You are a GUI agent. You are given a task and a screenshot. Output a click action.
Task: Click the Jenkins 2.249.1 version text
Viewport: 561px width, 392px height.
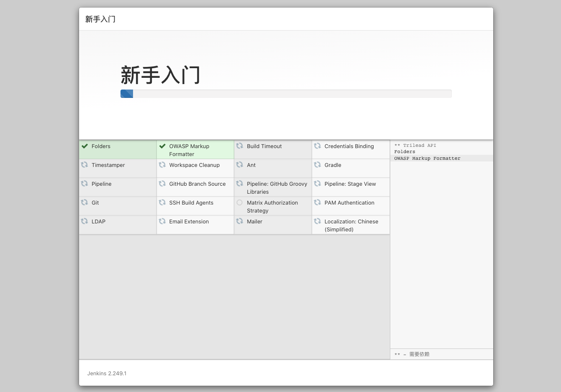107,373
